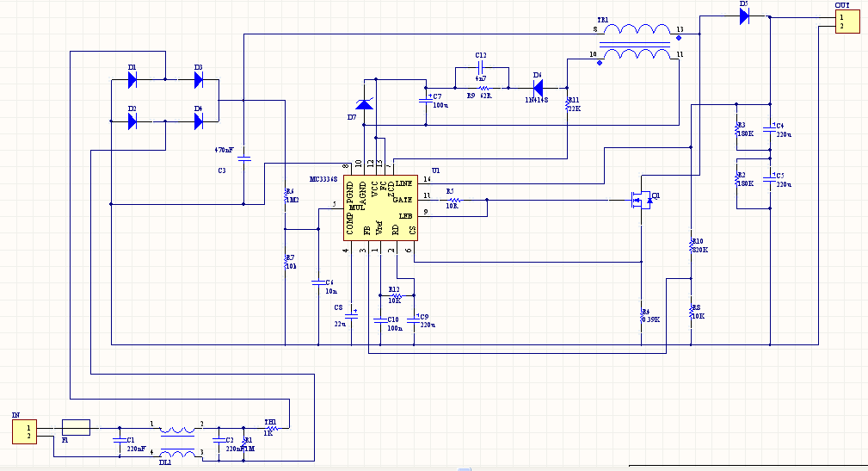Click the DL1 designator label
The width and height of the screenshot is (868, 471).
point(165,462)
